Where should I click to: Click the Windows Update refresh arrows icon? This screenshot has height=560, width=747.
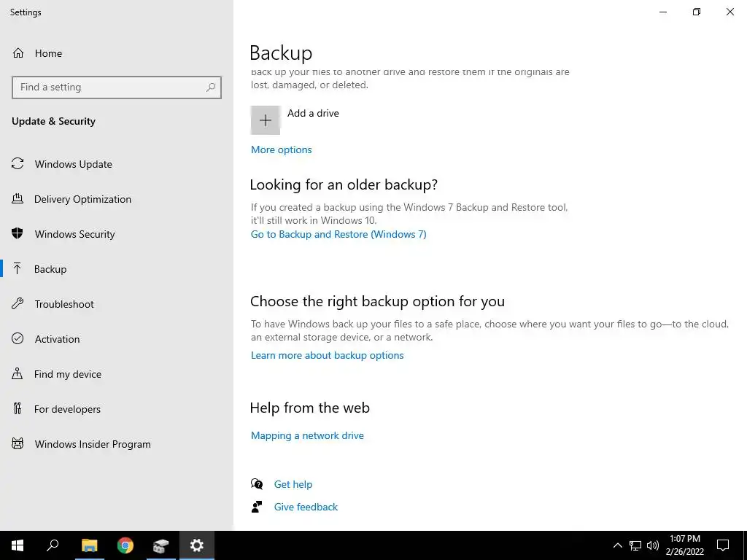[x=18, y=164]
